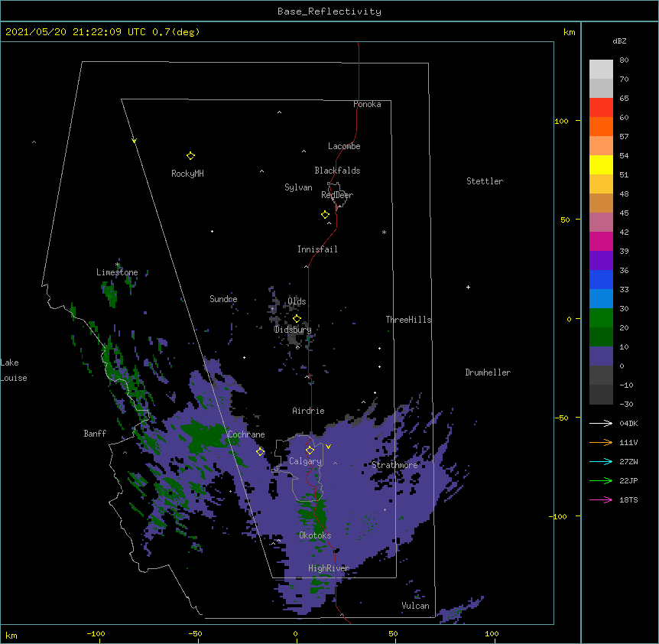Select yellow diamond marker above RockyMH
Image resolution: width=659 pixels, height=644 pixels.
tap(190, 155)
